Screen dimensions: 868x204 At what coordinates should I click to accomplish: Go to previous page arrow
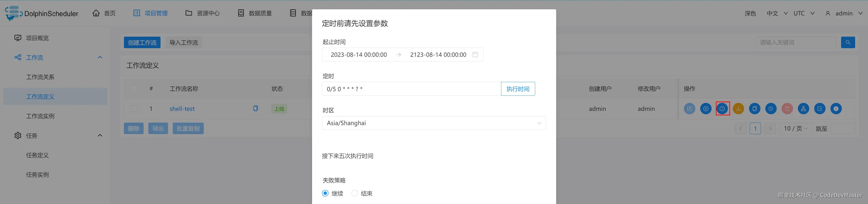click(741, 128)
